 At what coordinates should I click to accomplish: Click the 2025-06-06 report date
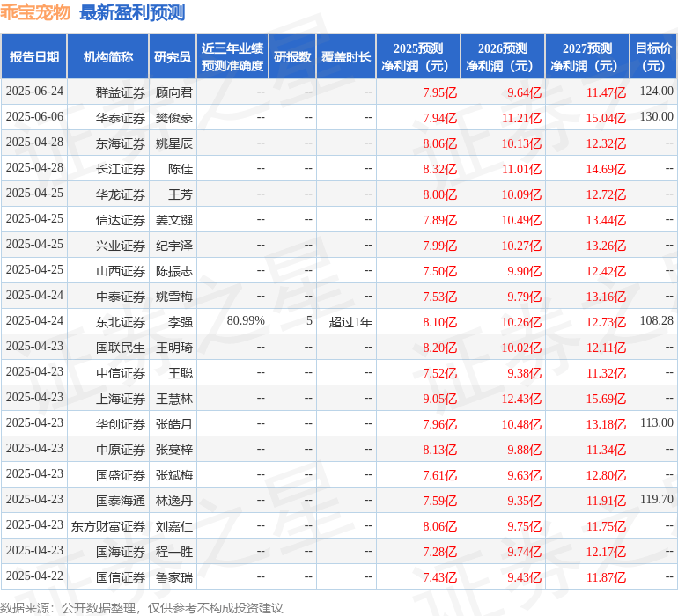click(34, 117)
